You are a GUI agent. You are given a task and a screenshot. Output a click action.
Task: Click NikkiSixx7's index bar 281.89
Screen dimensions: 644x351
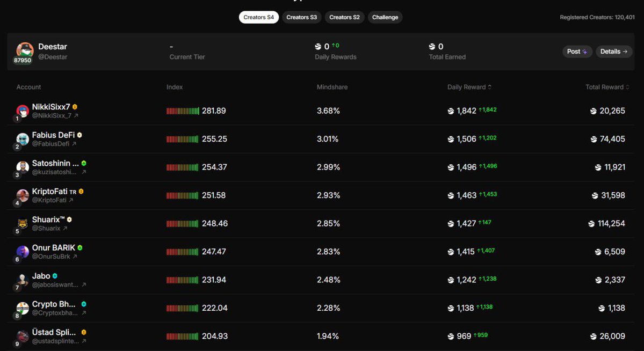[x=183, y=111]
